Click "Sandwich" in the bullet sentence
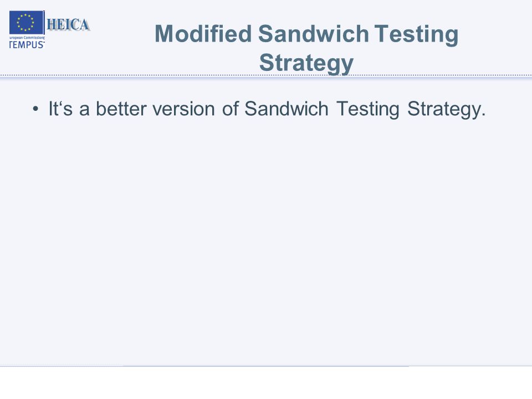 click(287, 109)
